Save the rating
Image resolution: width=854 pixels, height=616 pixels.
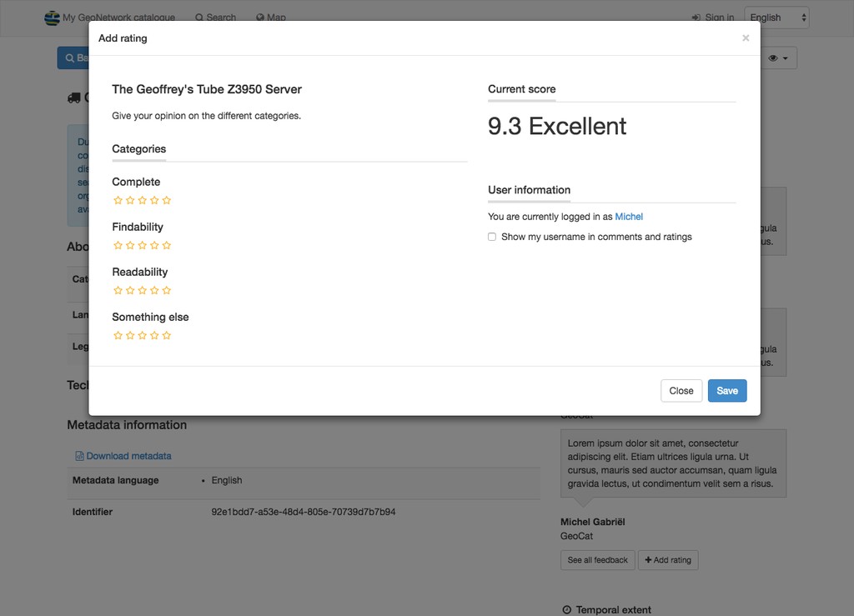(x=727, y=391)
